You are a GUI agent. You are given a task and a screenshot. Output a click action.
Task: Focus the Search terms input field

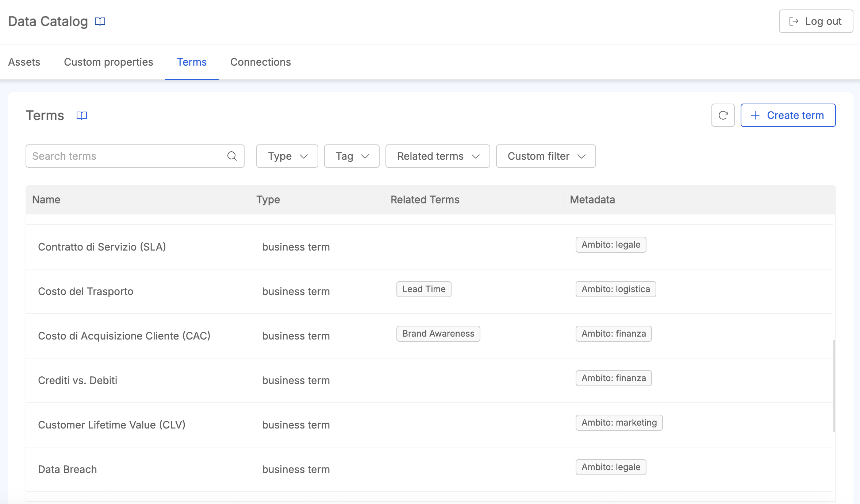(x=135, y=156)
